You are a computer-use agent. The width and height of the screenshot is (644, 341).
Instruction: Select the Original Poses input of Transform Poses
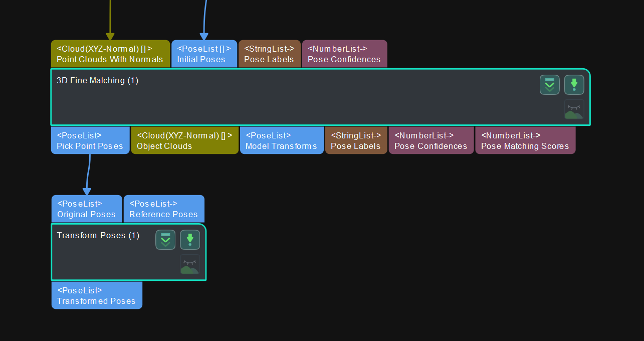click(86, 209)
